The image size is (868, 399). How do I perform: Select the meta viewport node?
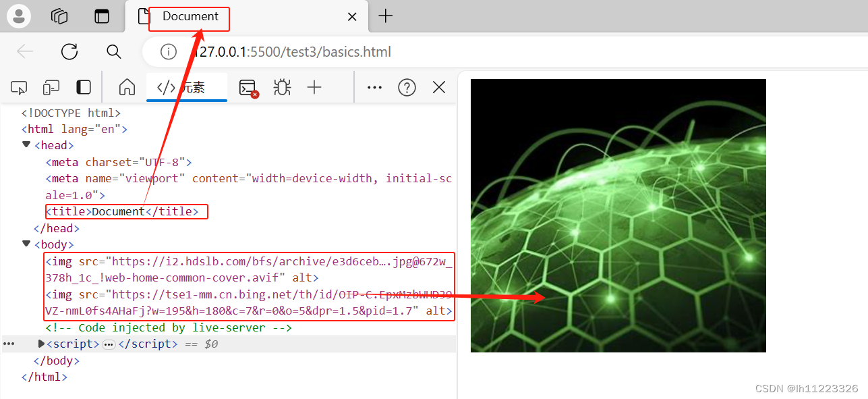click(248, 187)
